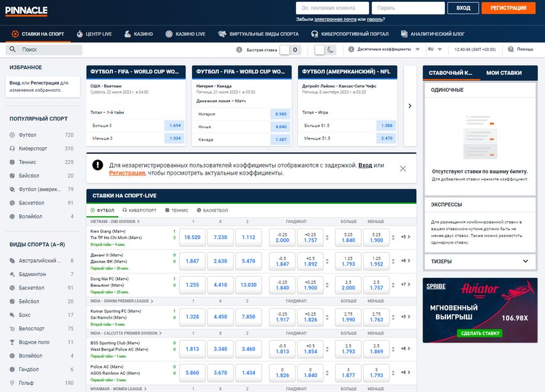This screenshot has width=545, height=392.
Task: Click the water polo trophy icon
Action: (x=12, y=342)
